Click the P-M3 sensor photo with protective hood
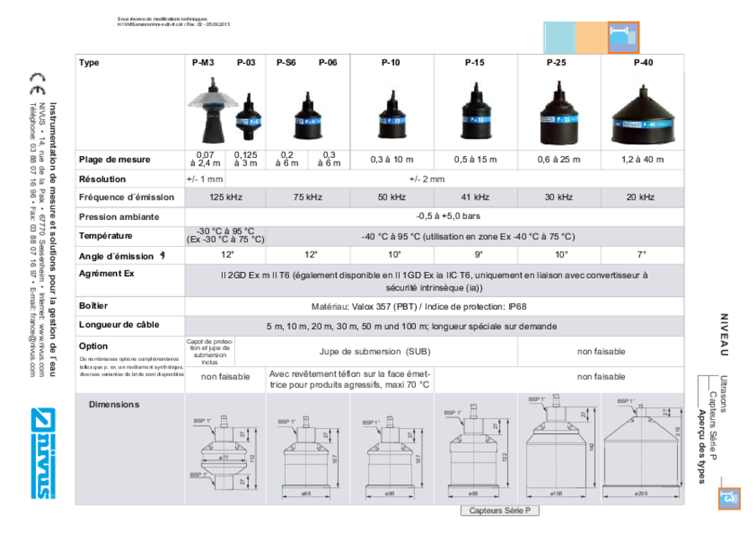 tap(211, 111)
